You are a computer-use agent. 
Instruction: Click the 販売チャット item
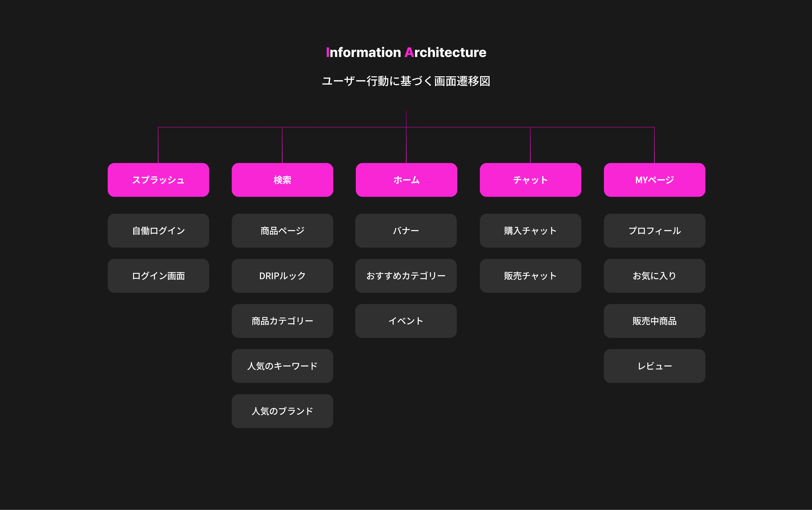530,276
